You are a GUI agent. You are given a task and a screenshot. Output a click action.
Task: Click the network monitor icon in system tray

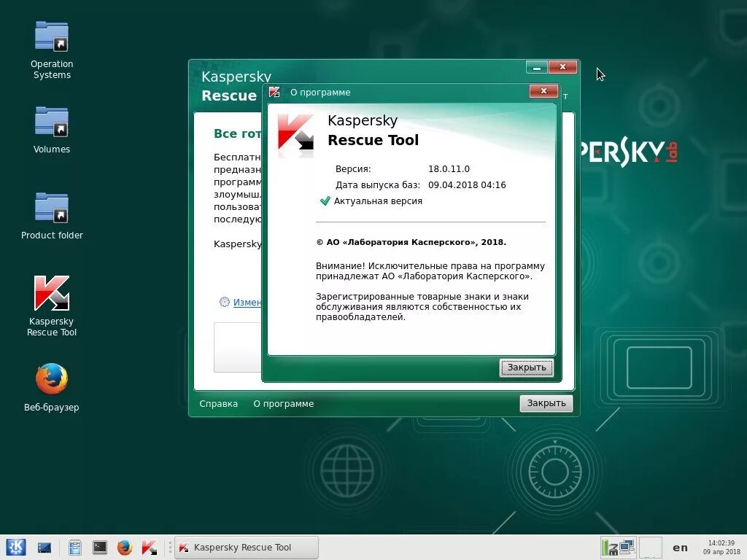point(619,547)
